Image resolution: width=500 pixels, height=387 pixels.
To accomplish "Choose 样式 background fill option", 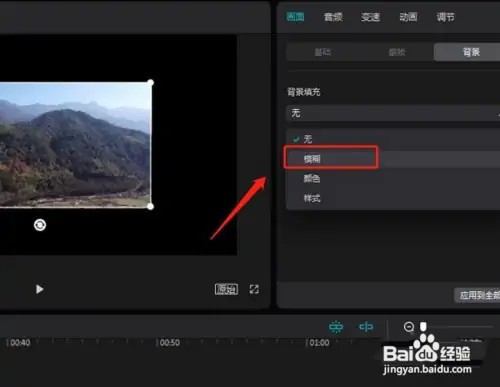I will [393, 198].
